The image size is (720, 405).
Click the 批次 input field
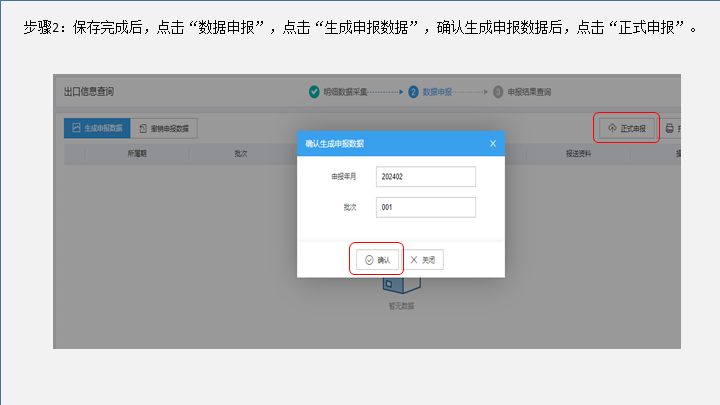click(x=426, y=207)
